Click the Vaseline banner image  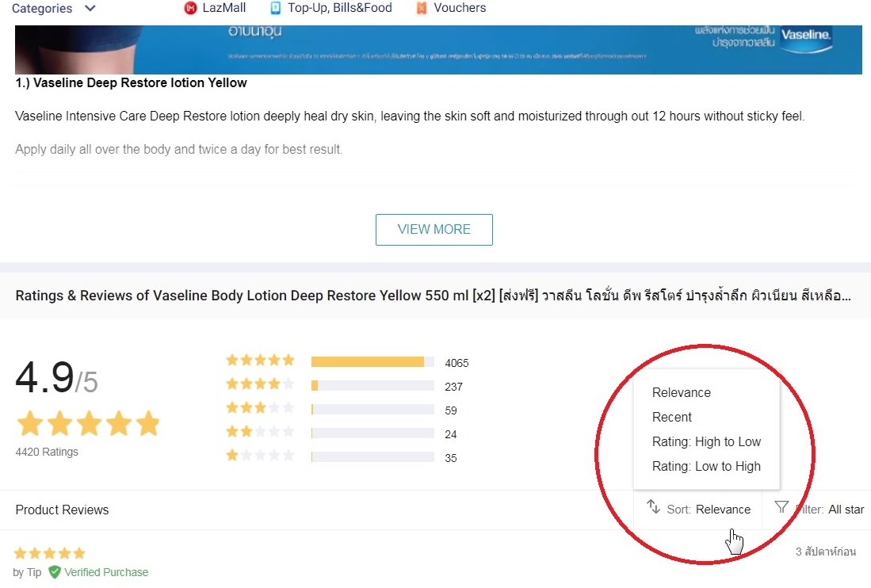[x=438, y=49]
